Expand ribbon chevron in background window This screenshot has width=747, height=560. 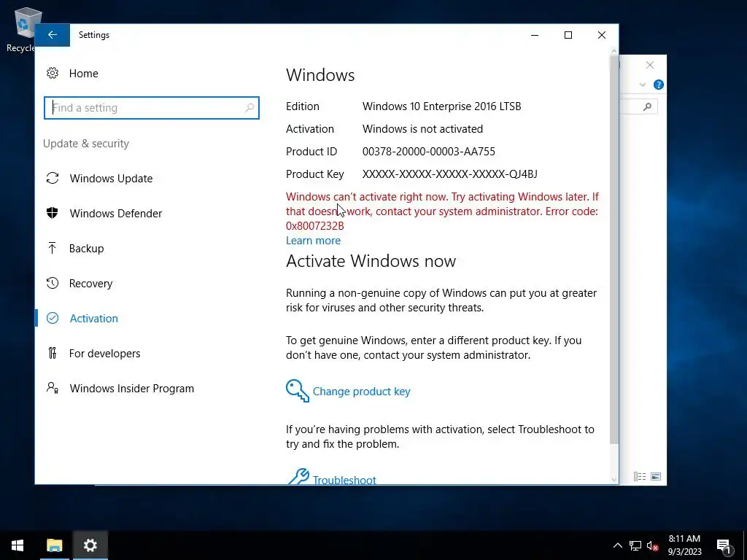click(643, 85)
